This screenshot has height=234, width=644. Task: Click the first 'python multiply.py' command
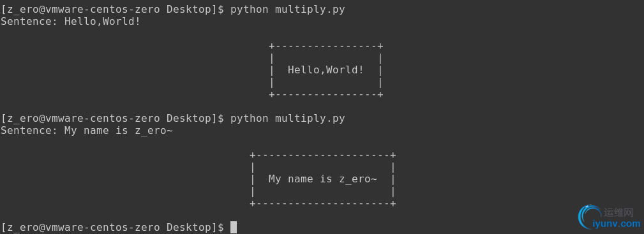pyautogui.click(x=287, y=10)
